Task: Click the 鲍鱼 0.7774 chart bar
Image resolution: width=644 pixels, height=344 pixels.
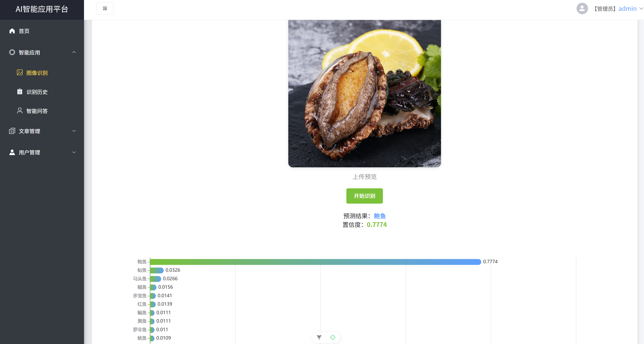Action: [315, 262]
